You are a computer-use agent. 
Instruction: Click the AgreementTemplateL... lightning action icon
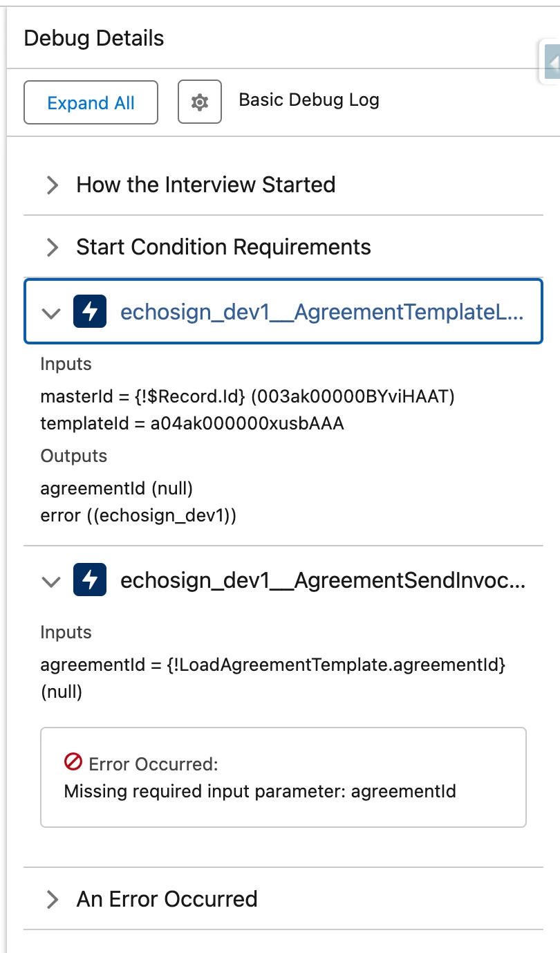coord(90,312)
